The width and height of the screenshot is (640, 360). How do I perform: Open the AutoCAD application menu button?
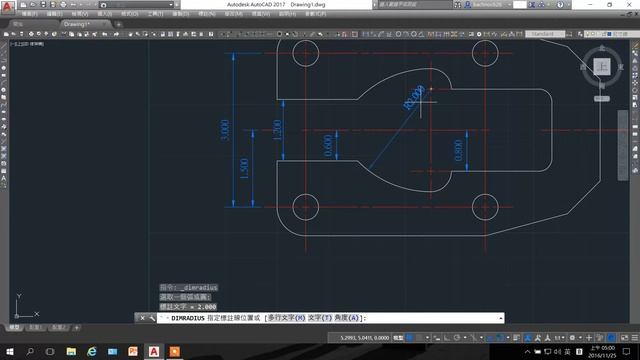coord(7,7)
